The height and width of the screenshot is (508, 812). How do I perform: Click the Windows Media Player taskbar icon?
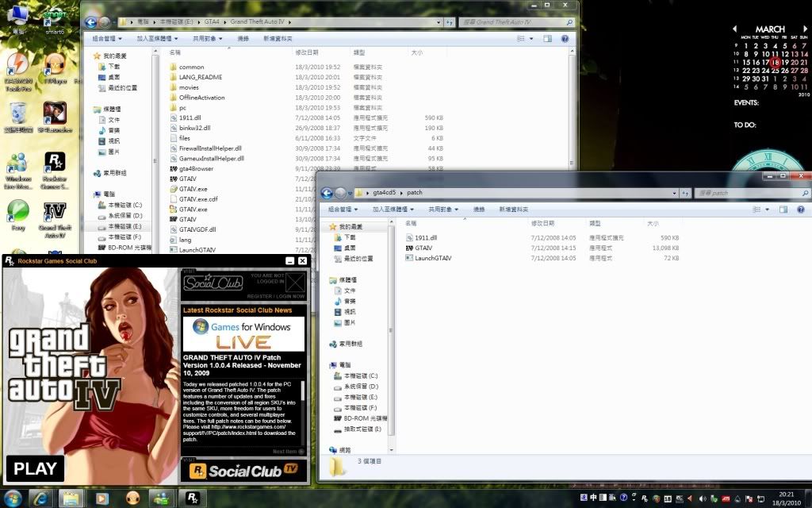click(x=101, y=498)
